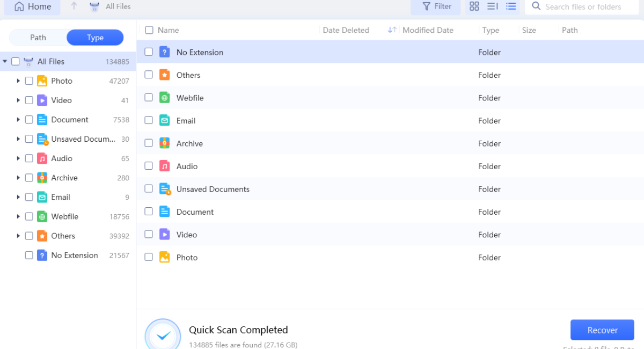The image size is (644, 349).
Task: Go up one level with up arrow
Action: click(x=74, y=6)
